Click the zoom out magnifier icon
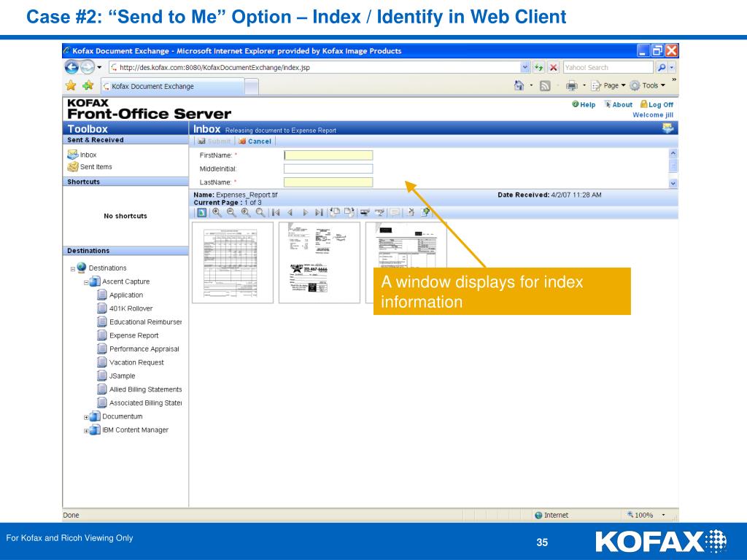This screenshot has height=560, width=747. point(231,212)
